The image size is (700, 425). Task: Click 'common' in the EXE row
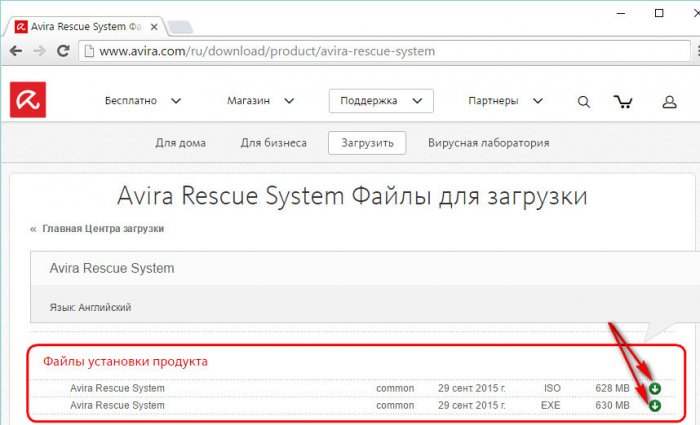(395, 405)
